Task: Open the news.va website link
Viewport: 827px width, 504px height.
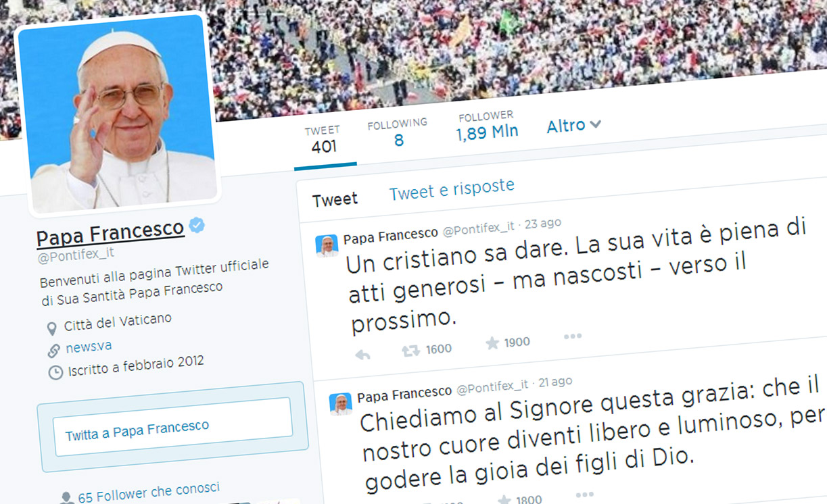Action: (89, 347)
